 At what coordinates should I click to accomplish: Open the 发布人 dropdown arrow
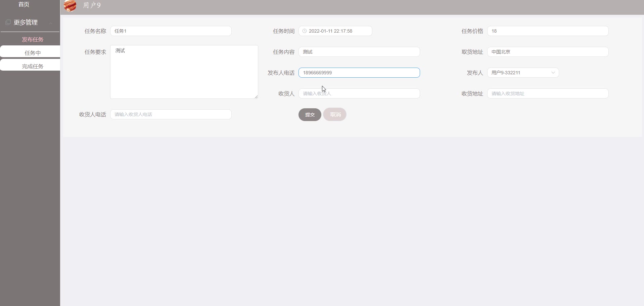pos(553,73)
